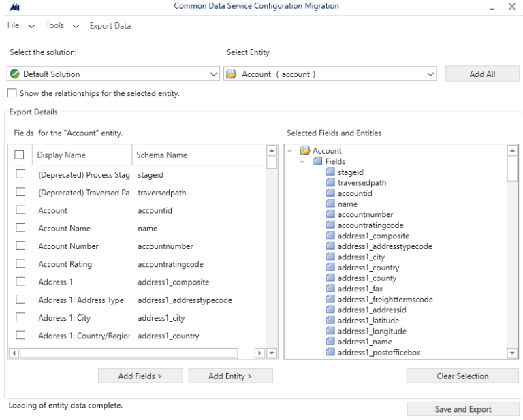Enable Show the relationships checkbox
Viewport: 523px width, 420px height.
click(x=12, y=93)
